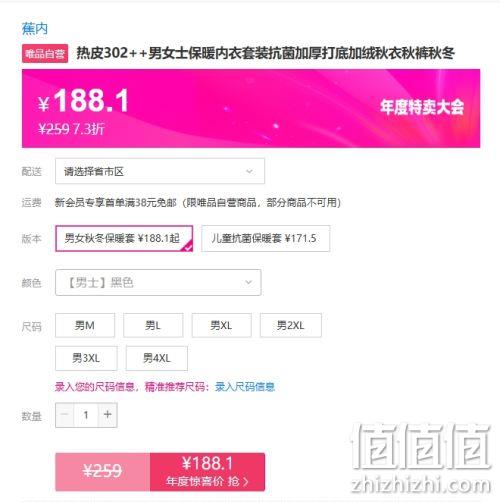
Task: Open the 【男士】黑色 color dropdown
Action: 158,283
